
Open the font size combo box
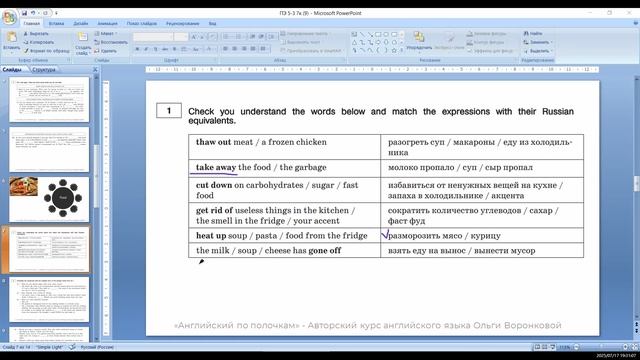point(180,37)
